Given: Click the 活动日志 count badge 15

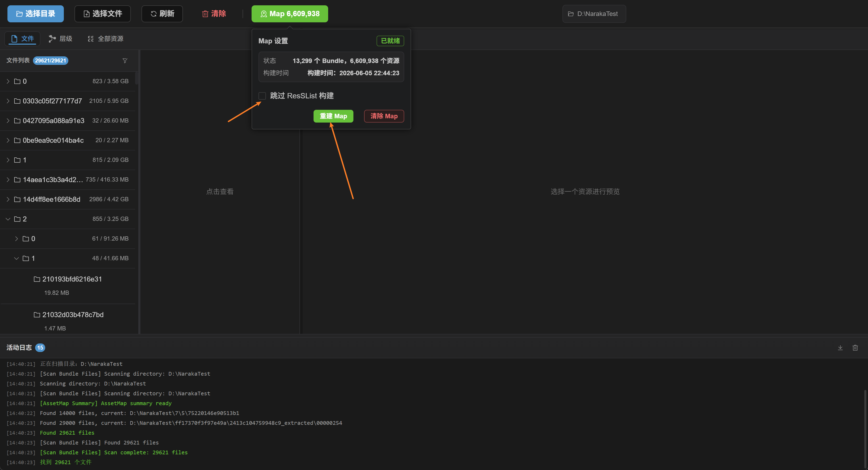Looking at the screenshot, I should click(40, 348).
